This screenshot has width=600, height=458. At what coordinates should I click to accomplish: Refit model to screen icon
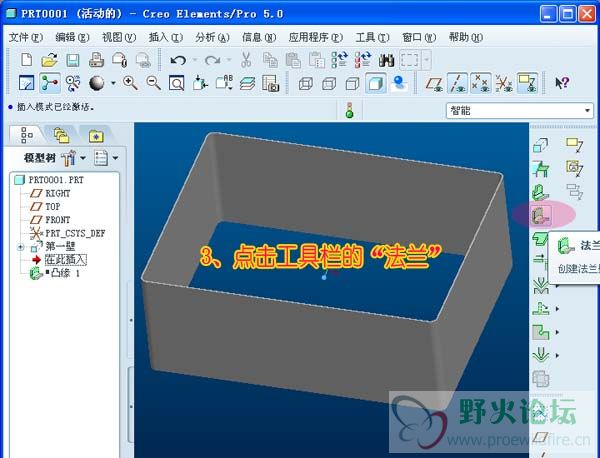click(176, 83)
